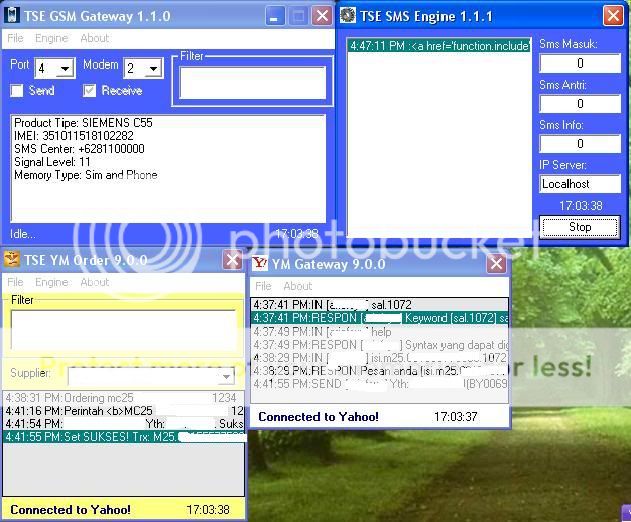Open the Modem dropdown in GSM Gateway
Image resolution: width=631 pixels, height=522 pixels.
[153, 69]
